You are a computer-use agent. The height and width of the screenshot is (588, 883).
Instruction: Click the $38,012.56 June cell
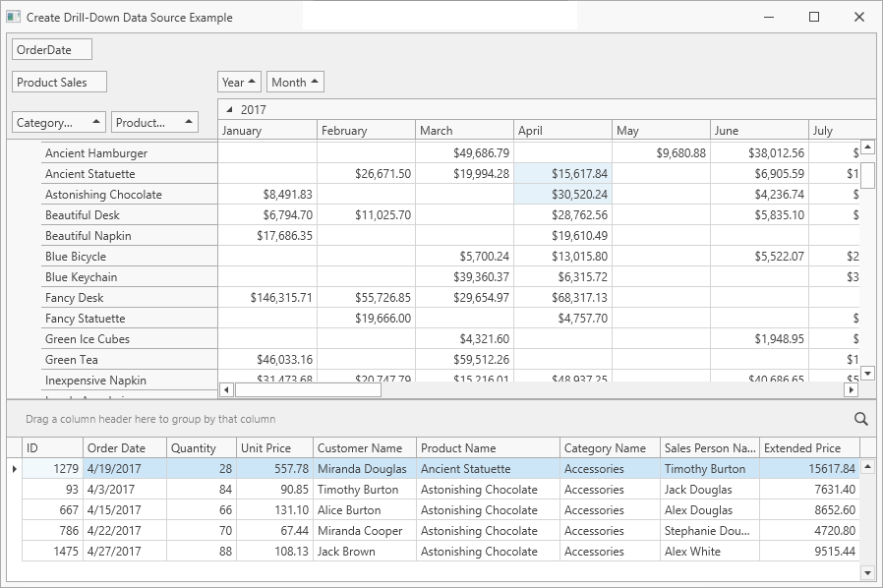pos(759,153)
